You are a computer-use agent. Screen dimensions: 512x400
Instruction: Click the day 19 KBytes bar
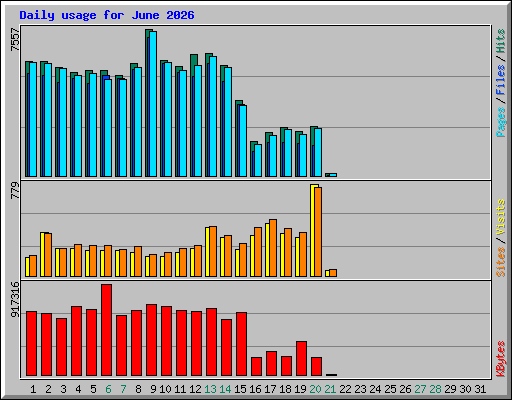tap(301, 358)
